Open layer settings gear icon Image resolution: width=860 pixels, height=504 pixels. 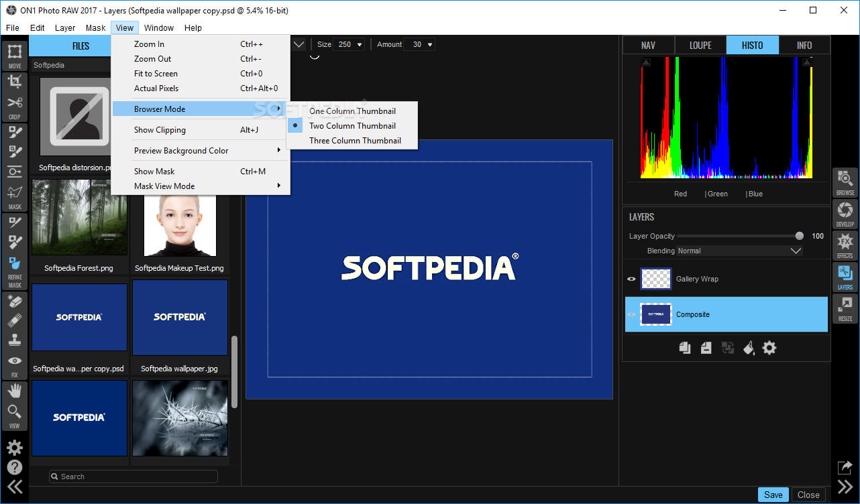[x=769, y=348]
